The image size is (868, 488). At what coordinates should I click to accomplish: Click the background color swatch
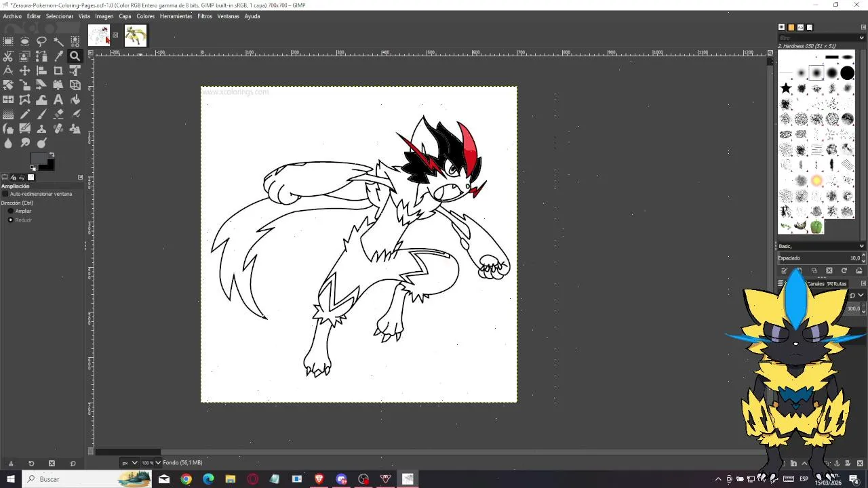click(x=50, y=165)
